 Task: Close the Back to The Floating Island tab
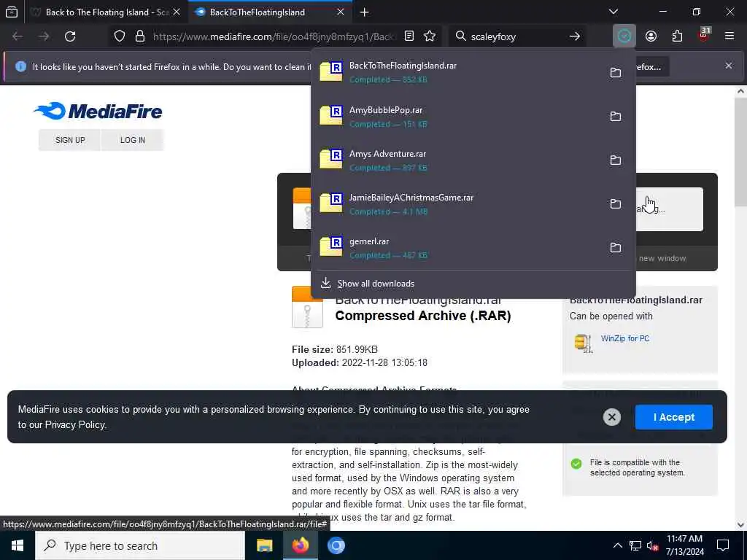pos(177,12)
